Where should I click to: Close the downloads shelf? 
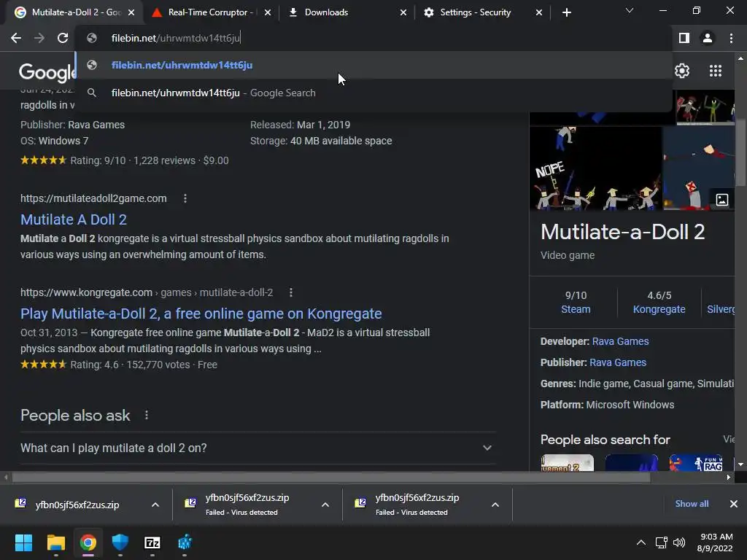click(734, 504)
